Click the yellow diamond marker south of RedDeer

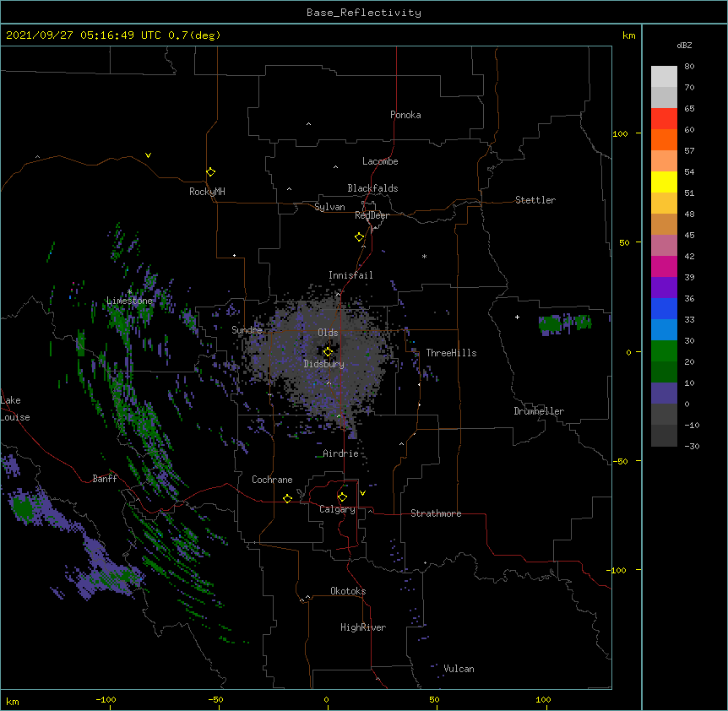click(x=360, y=237)
